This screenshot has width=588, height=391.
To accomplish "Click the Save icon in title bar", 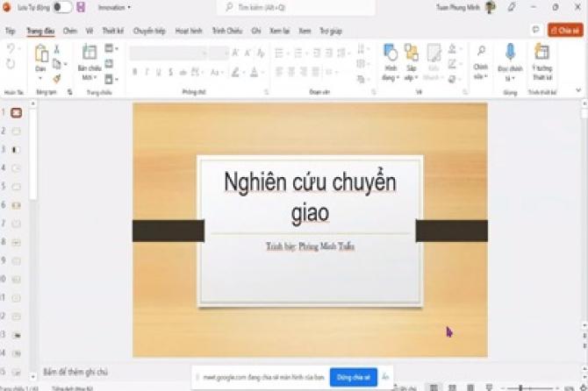I will click(x=82, y=7).
